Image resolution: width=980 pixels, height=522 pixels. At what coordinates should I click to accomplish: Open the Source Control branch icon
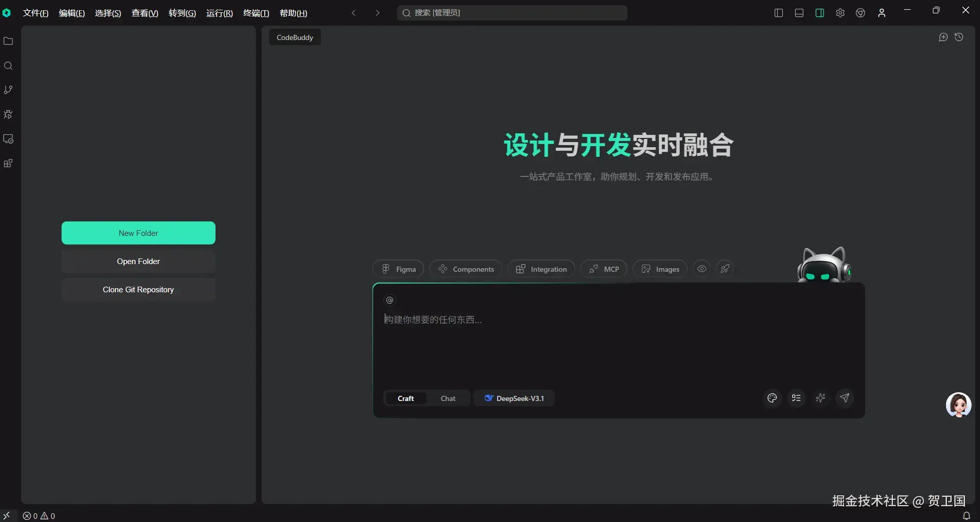(x=8, y=90)
